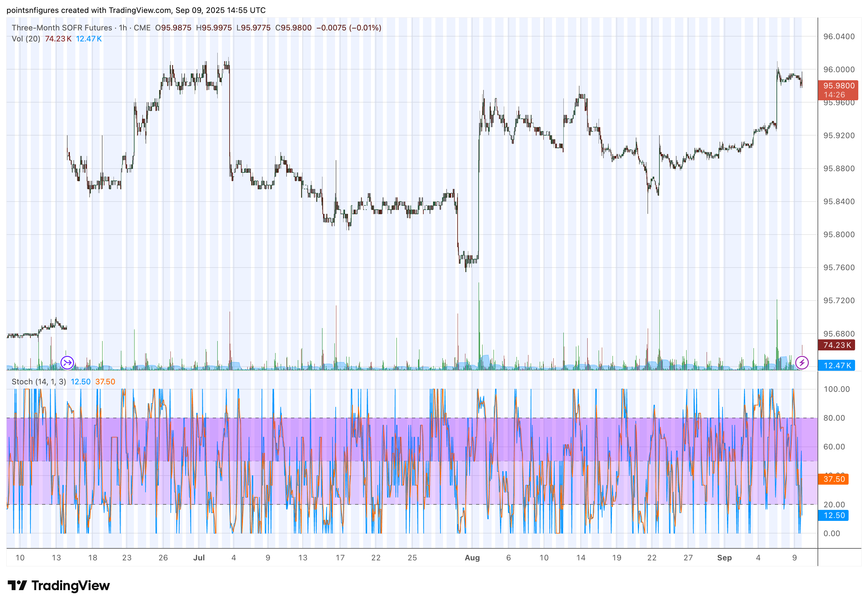Click the Aug label on the time axis
The width and height of the screenshot is (868, 605).
[x=472, y=558]
